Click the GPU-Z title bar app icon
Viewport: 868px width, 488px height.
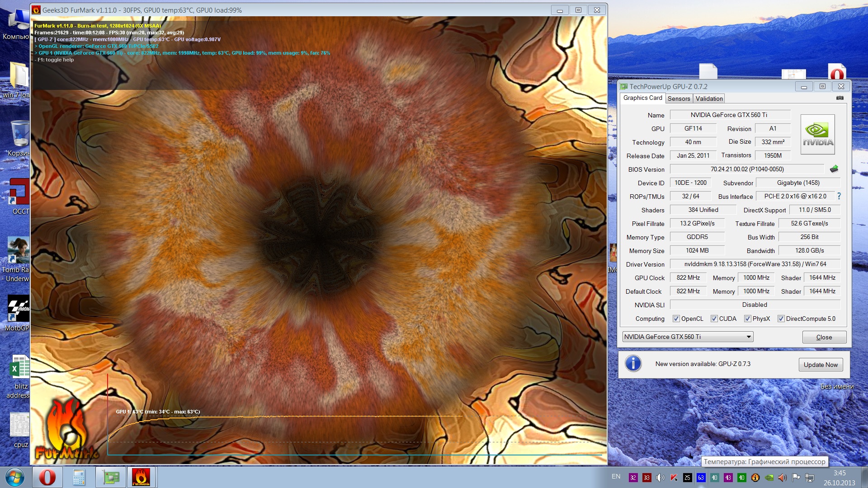click(624, 86)
